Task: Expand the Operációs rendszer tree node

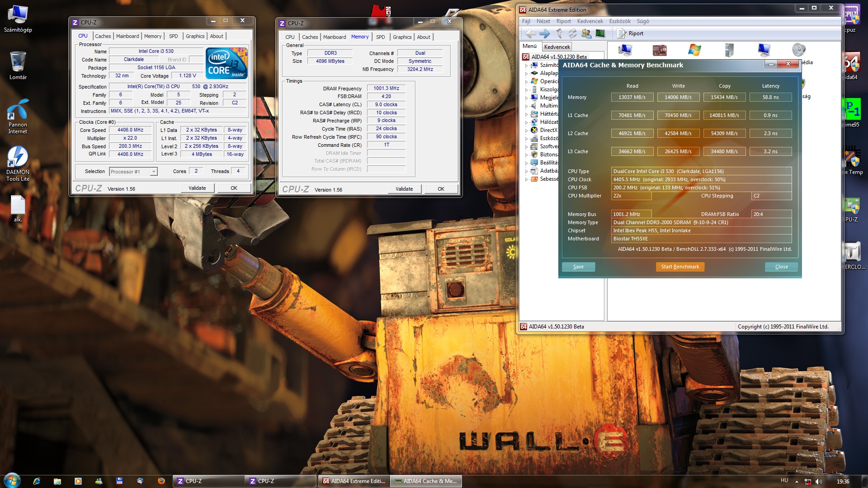Action: point(526,82)
